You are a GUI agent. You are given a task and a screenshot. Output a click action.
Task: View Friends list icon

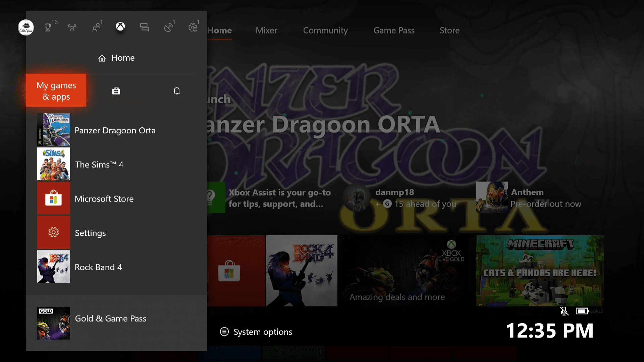(x=72, y=27)
